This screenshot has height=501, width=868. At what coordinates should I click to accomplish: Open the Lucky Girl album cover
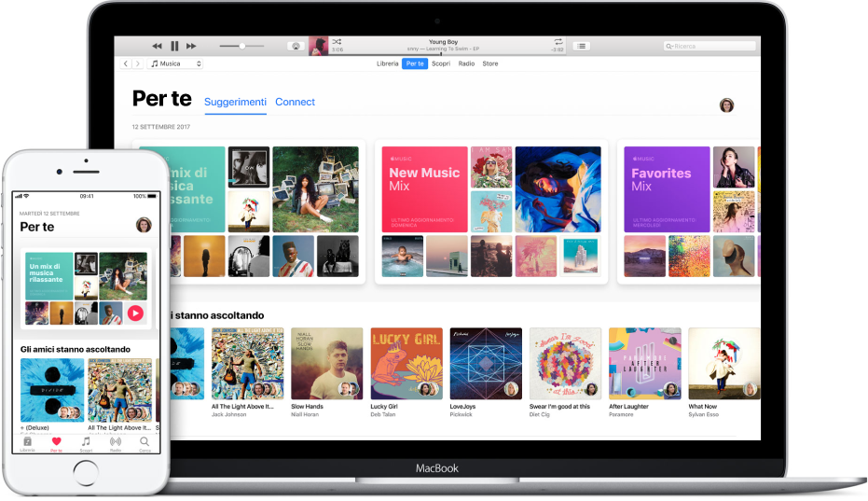coord(406,364)
